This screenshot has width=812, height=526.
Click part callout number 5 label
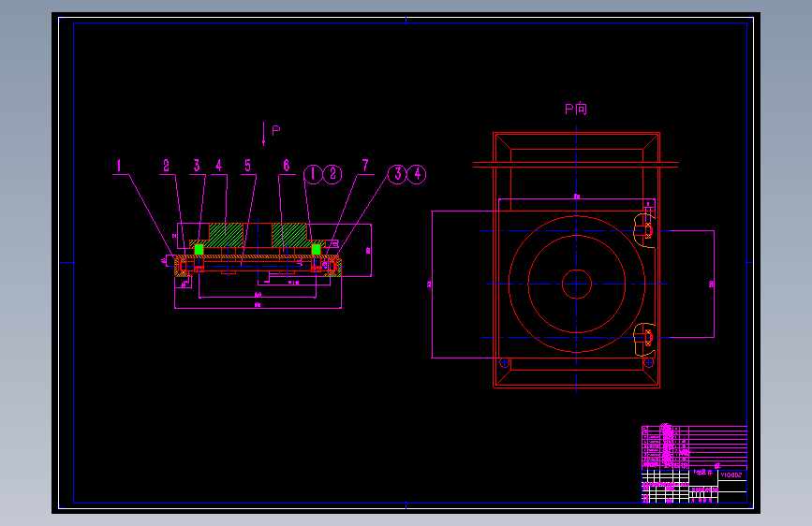coord(247,166)
